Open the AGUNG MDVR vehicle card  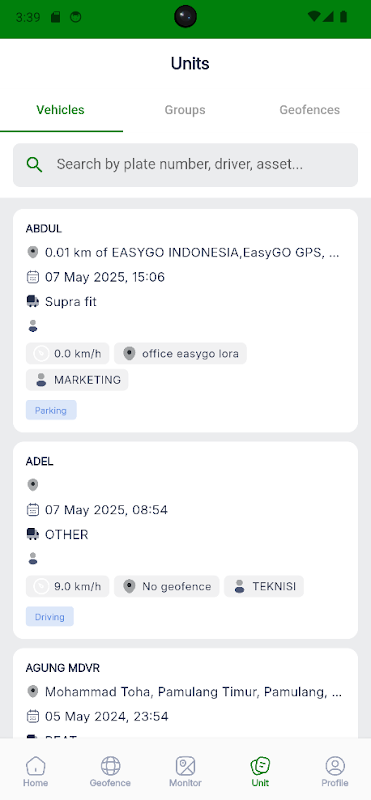click(x=185, y=693)
